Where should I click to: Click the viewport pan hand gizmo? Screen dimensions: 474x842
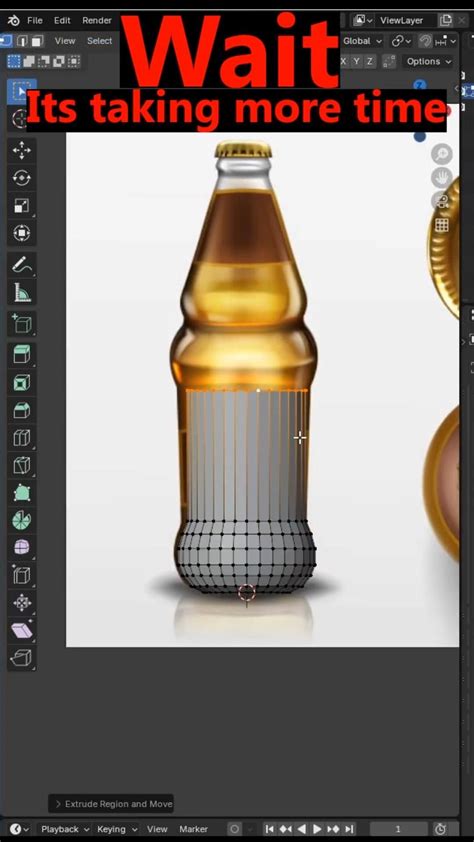tap(442, 178)
